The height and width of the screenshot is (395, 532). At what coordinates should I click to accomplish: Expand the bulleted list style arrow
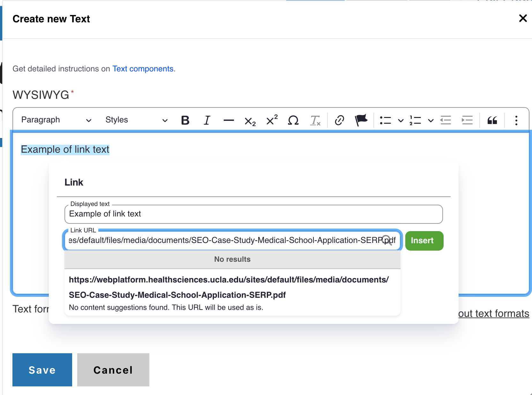(401, 121)
